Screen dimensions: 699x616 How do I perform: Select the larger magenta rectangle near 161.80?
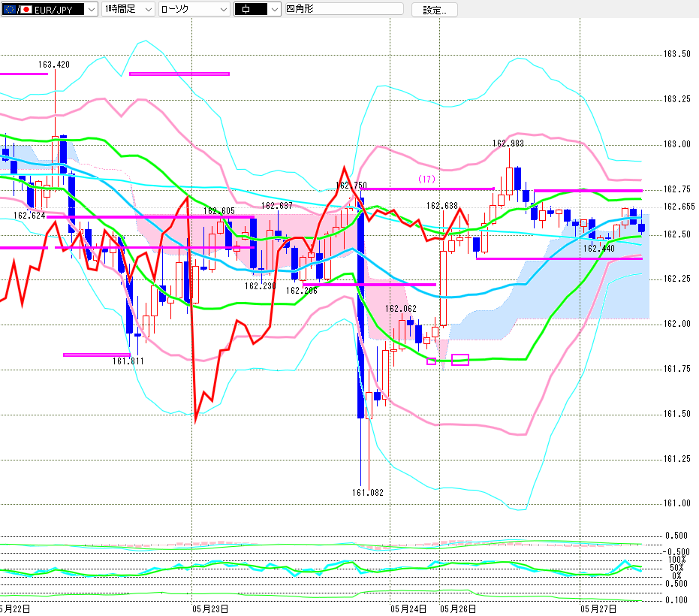(x=460, y=360)
